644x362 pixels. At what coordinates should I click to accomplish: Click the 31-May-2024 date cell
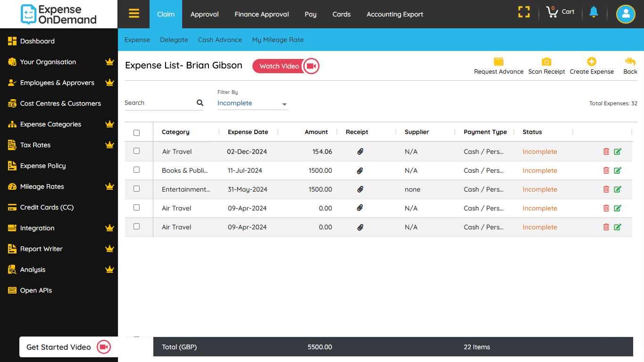(x=247, y=189)
